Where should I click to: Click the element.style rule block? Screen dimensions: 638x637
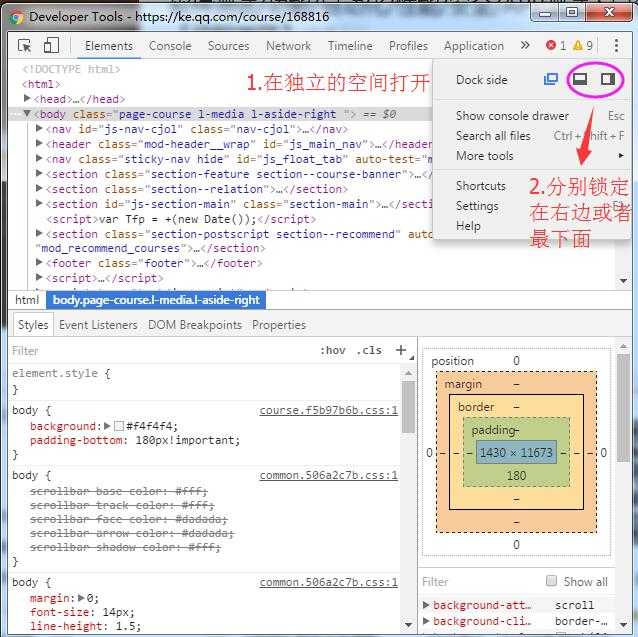point(203,381)
